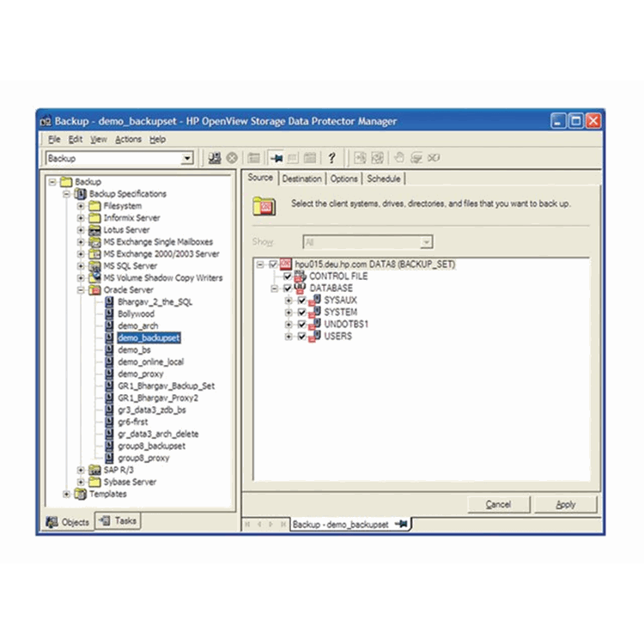644x644 pixels.
Task: Click the Backup - demo_backupset bottom tab
Action: click(x=349, y=524)
